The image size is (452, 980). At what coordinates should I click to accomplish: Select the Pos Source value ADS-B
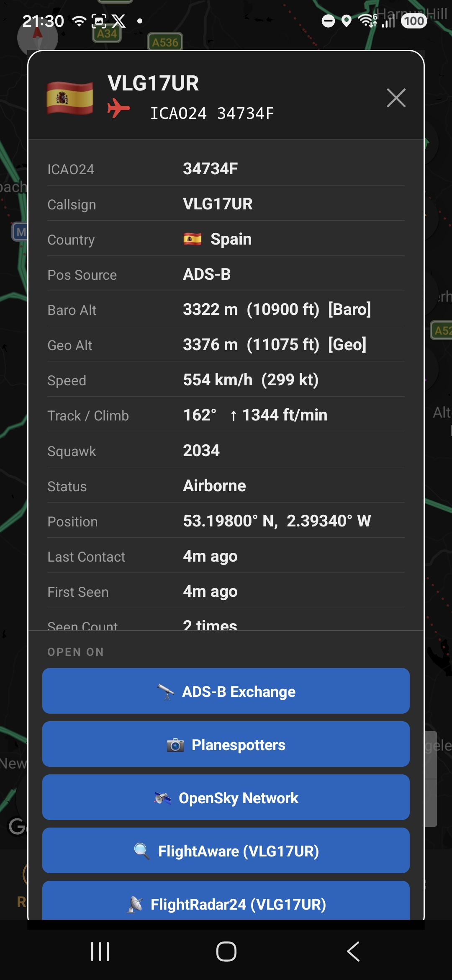tap(207, 274)
